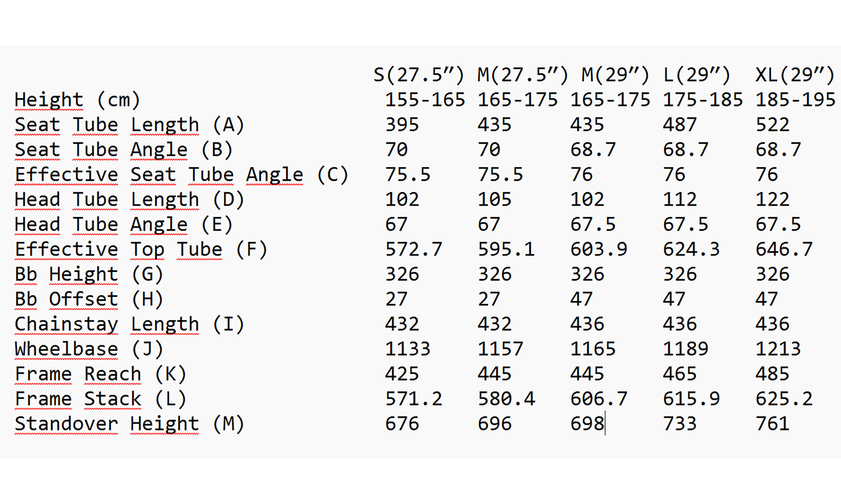Viewport: 841px width, 504px height.
Task: Click the L(29") column header
Action: tap(696, 75)
